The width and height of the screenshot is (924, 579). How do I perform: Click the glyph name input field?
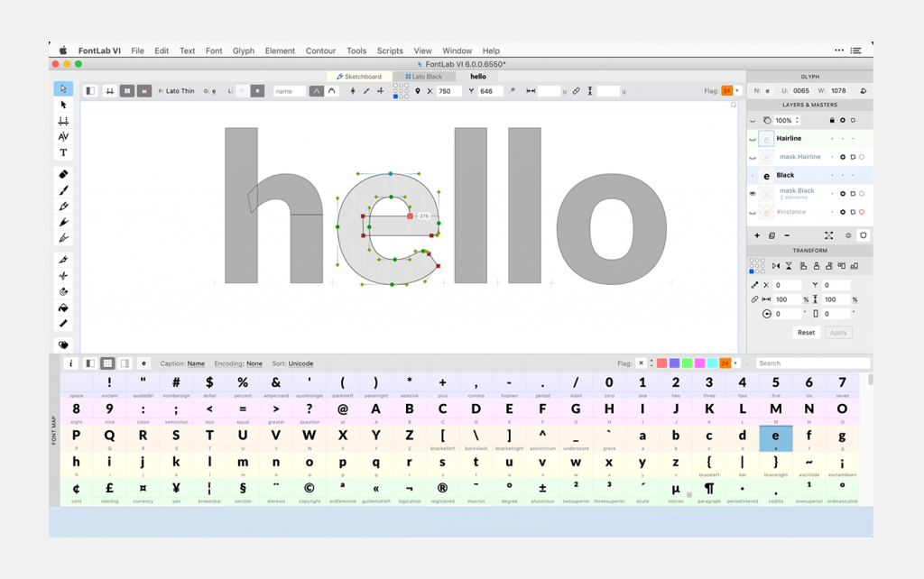pos(290,91)
